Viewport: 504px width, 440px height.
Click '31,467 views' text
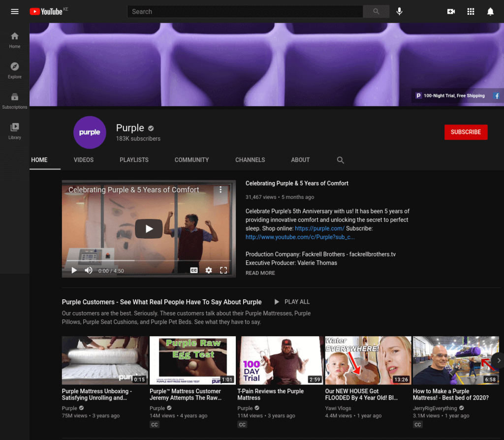[x=261, y=197]
